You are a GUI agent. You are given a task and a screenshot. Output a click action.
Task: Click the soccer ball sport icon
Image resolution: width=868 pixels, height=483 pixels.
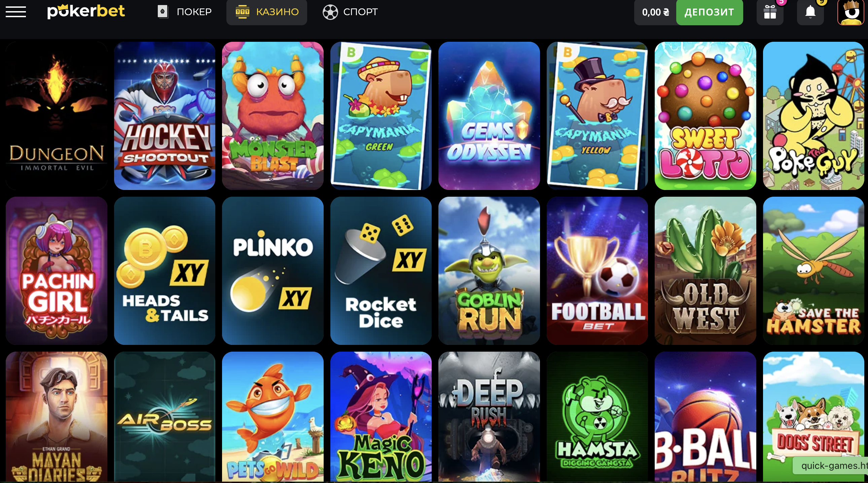coord(330,12)
